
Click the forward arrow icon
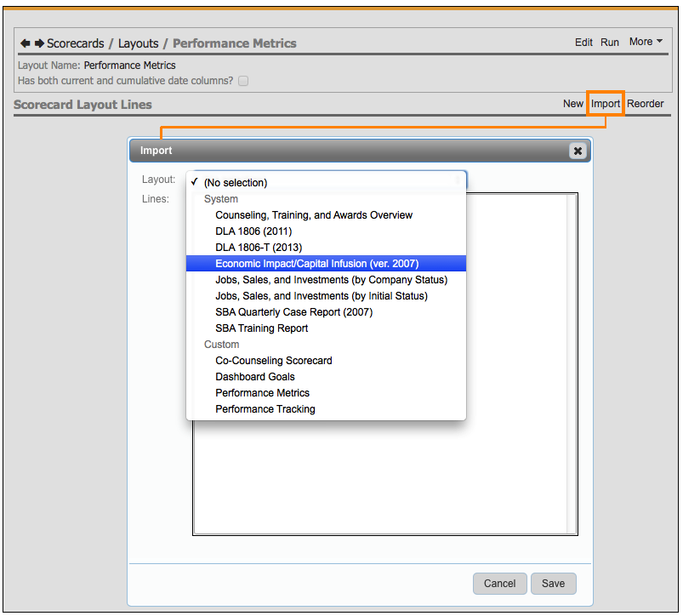tap(39, 43)
